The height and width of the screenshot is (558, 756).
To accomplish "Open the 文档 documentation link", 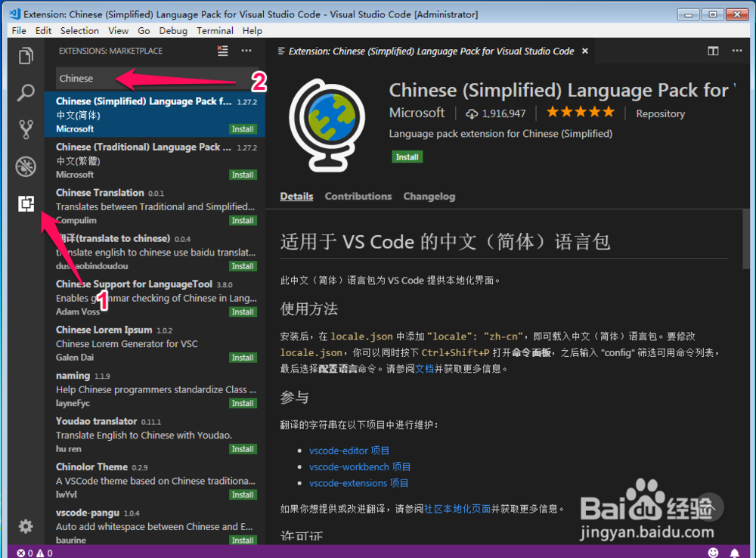I will pyautogui.click(x=425, y=369).
